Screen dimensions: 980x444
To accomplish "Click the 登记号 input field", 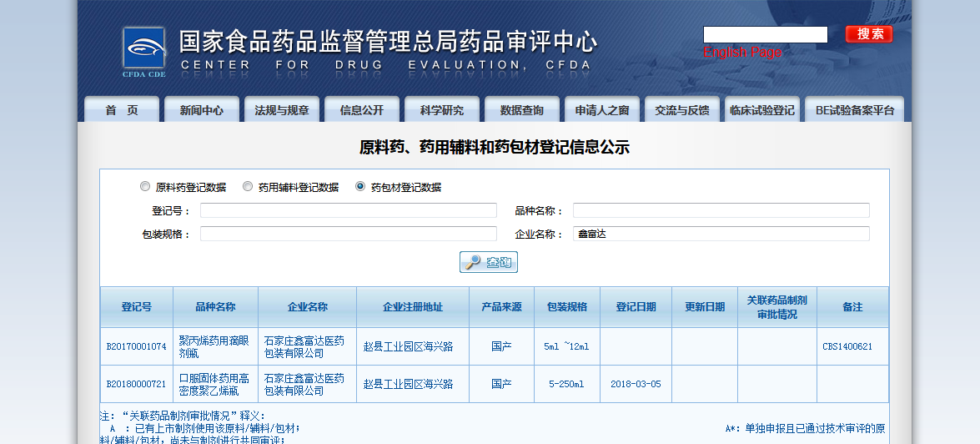I will 348,210.
